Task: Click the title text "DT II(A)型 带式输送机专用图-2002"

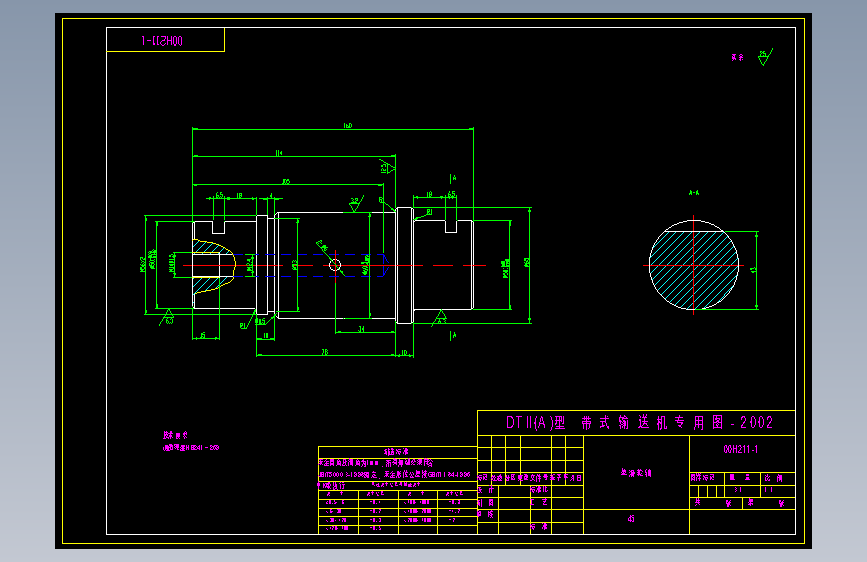Action: point(639,423)
